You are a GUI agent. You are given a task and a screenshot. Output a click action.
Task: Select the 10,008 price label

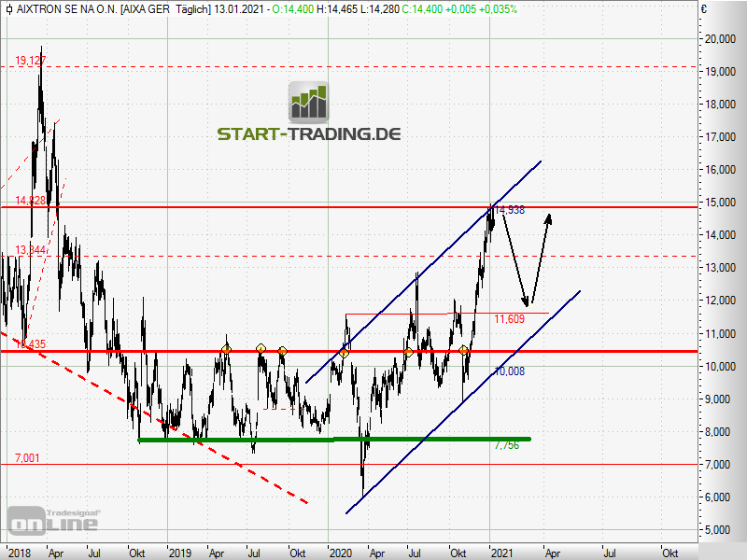pyautogui.click(x=509, y=371)
